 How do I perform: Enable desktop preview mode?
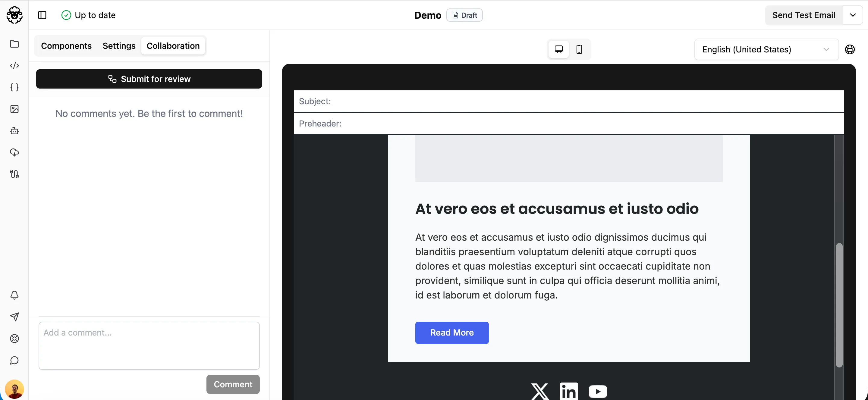(x=559, y=49)
